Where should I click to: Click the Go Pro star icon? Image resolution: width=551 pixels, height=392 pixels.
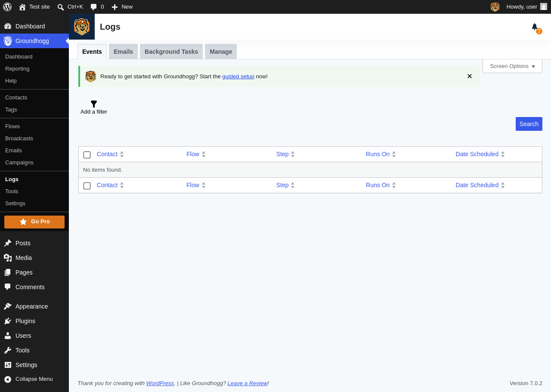coord(23,222)
